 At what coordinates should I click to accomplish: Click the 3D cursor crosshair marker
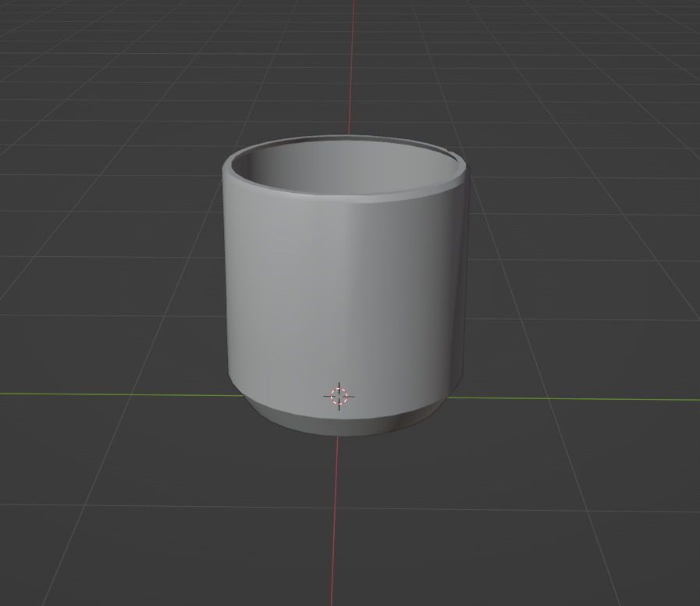(339, 396)
